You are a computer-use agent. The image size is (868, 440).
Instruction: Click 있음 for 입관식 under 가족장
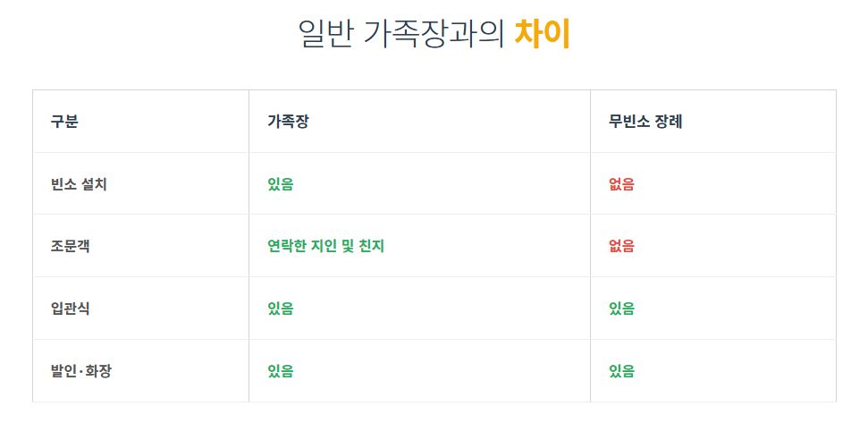point(281,309)
